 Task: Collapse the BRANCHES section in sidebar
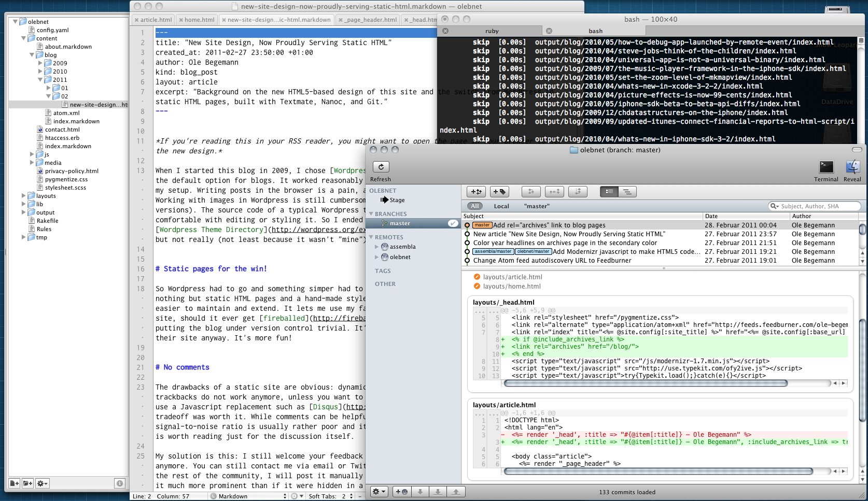pyautogui.click(x=371, y=214)
